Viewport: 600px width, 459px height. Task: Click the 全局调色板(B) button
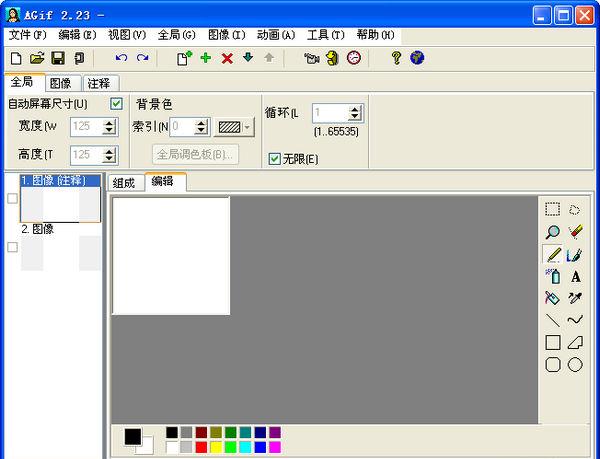(195, 155)
